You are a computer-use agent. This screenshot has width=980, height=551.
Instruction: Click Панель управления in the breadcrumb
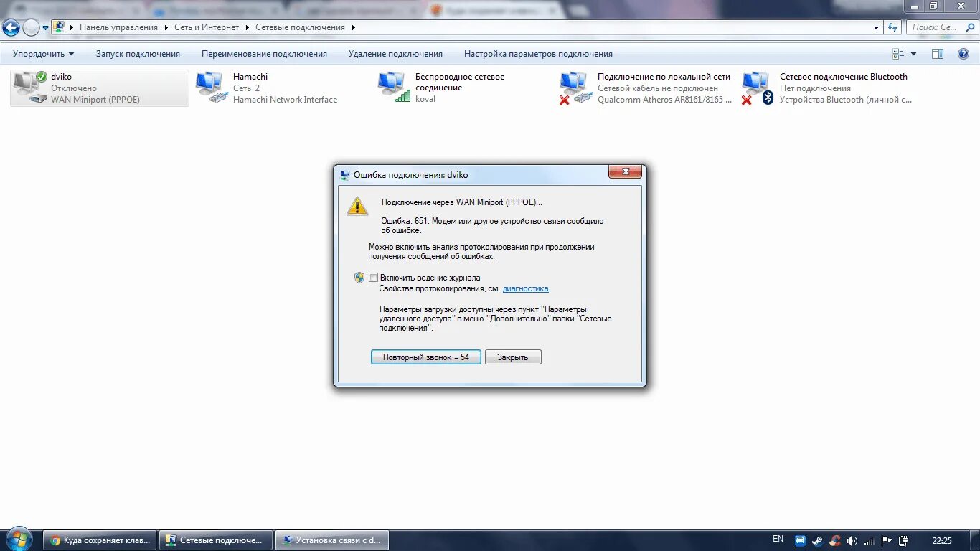[118, 27]
